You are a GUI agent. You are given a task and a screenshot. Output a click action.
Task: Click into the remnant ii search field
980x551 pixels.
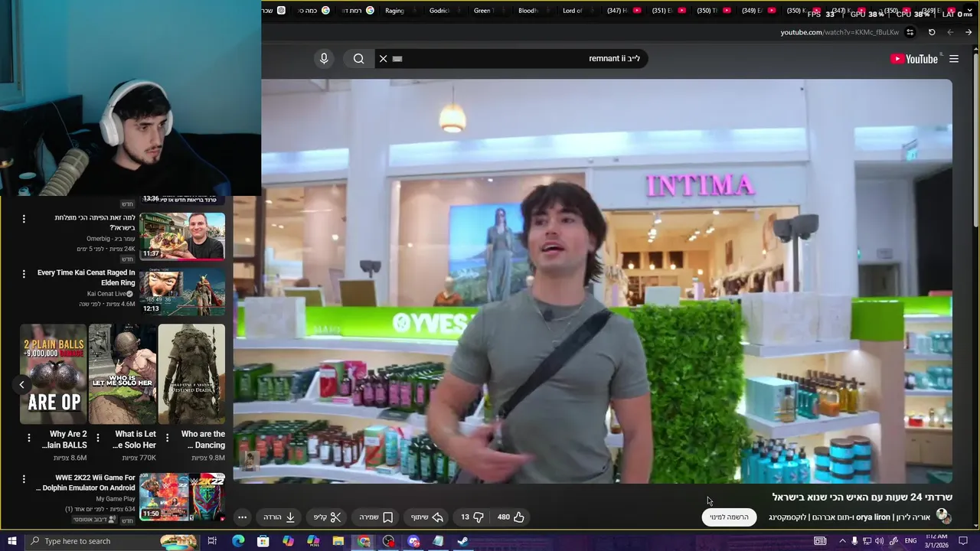(513, 59)
